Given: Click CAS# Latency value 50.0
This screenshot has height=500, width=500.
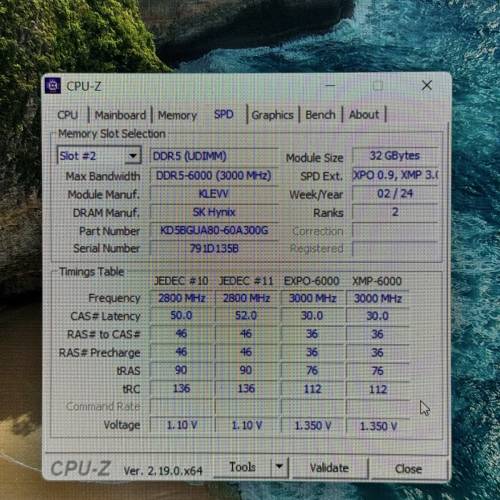Looking at the screenshot, I should coord(181,315).
